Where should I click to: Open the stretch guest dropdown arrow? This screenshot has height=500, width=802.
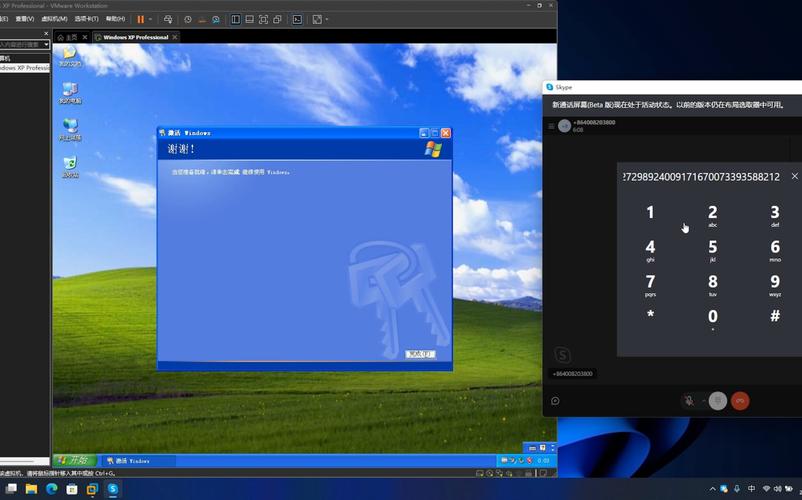pos(327,19)
